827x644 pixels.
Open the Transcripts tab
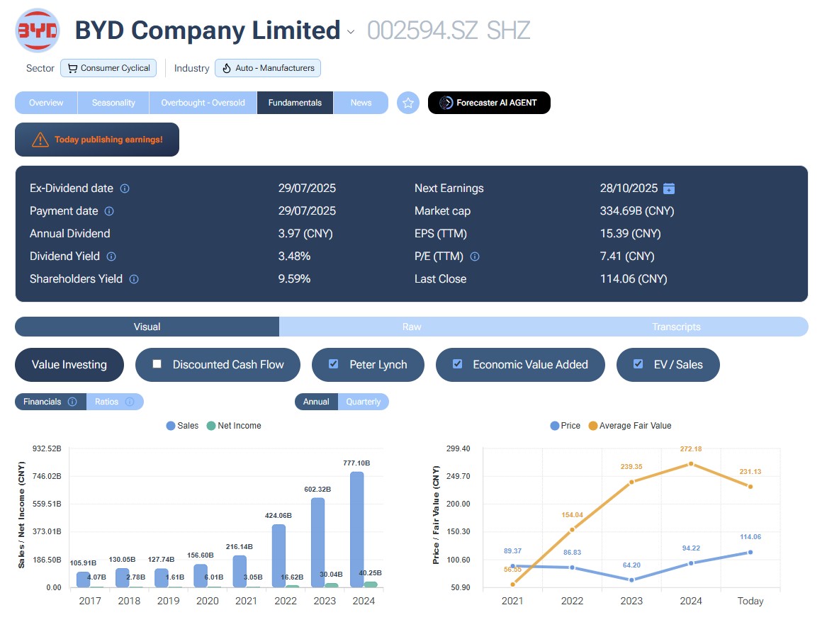676,327
